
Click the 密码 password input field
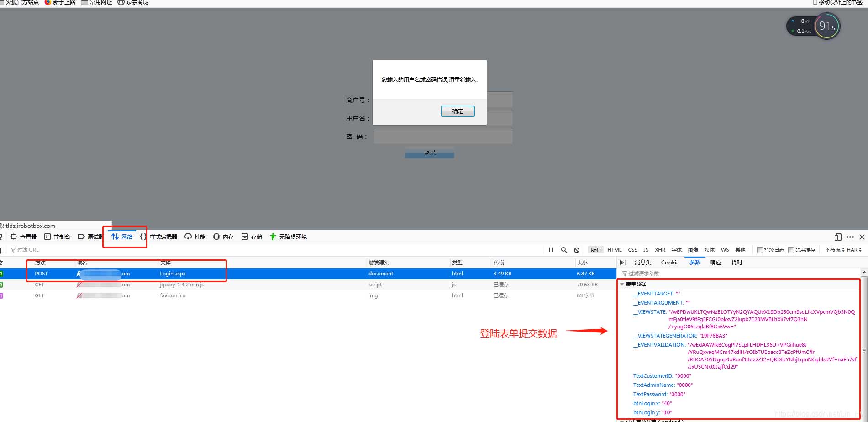click(x=442, y=136)
